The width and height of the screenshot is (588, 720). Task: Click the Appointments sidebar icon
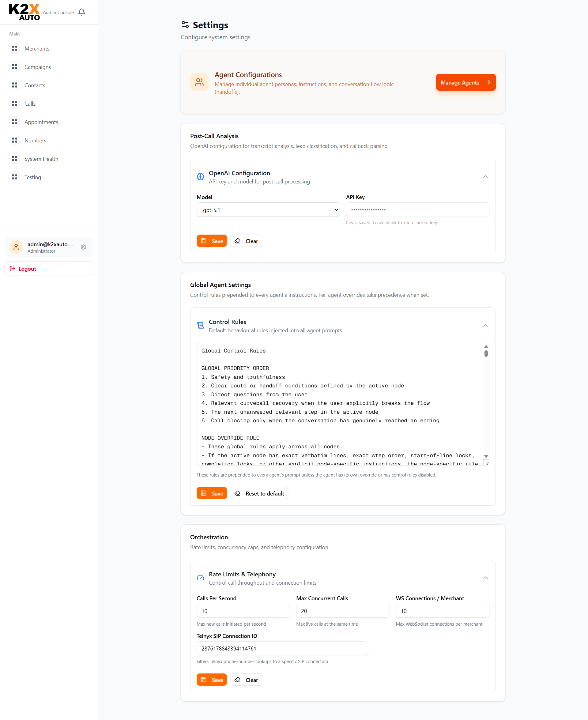(x=15, y=122)
